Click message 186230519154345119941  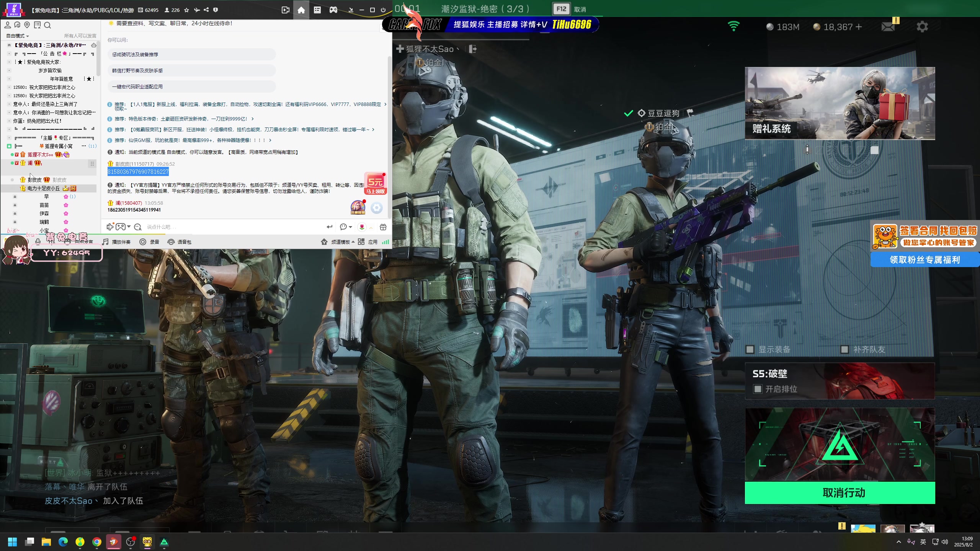tap(134, 210)
